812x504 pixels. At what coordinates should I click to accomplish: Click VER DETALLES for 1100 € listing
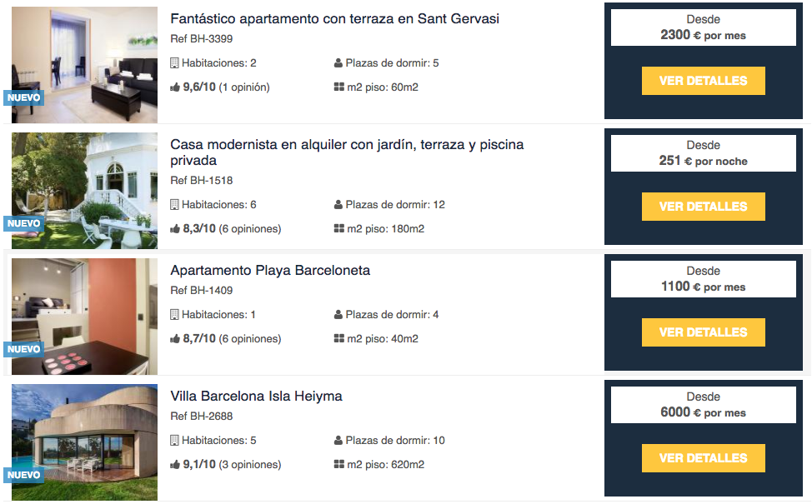click(x=704, y=332)
